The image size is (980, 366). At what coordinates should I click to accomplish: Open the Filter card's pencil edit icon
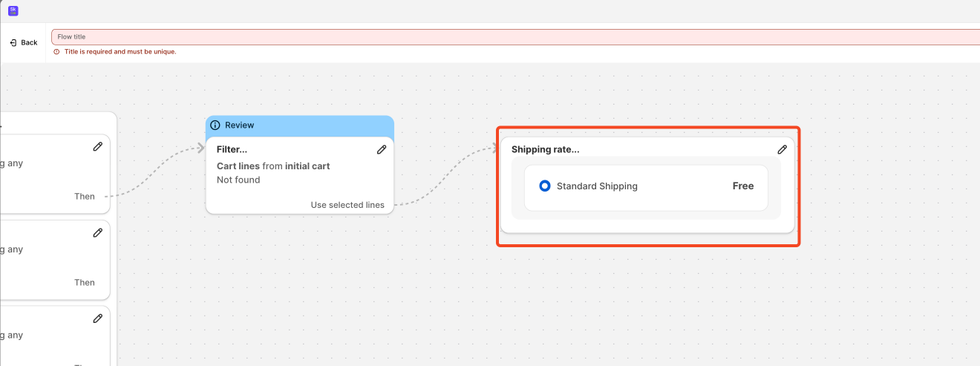382,149
